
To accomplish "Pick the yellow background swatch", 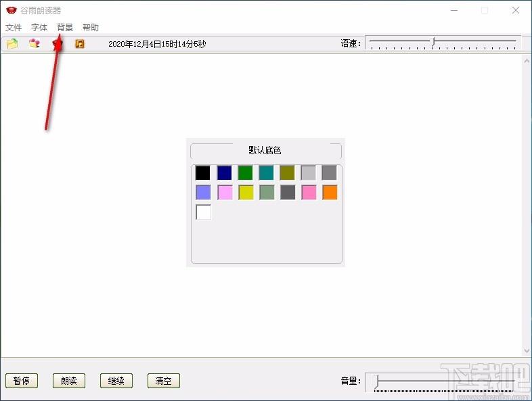I will [246, 192].
